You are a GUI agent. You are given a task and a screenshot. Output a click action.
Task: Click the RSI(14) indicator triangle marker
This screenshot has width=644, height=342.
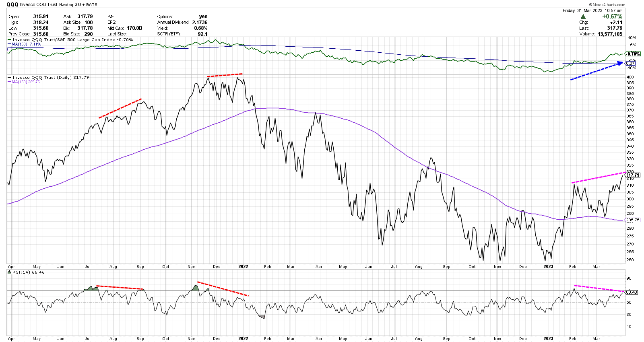click(10, 272)
